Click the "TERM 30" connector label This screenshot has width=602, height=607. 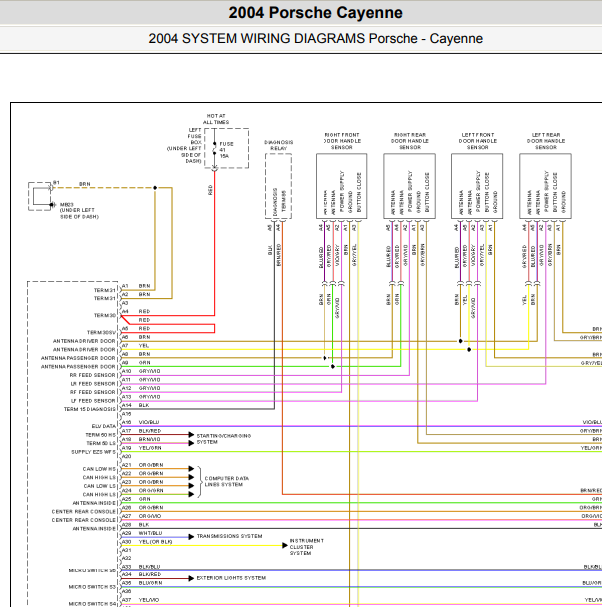[105, 316]
